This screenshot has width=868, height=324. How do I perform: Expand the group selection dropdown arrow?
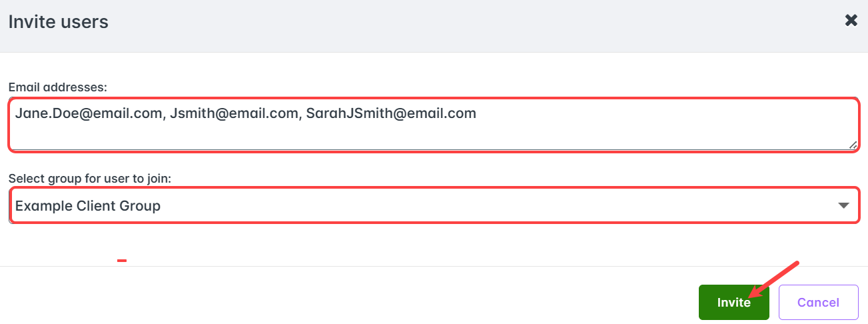(843, 206)
